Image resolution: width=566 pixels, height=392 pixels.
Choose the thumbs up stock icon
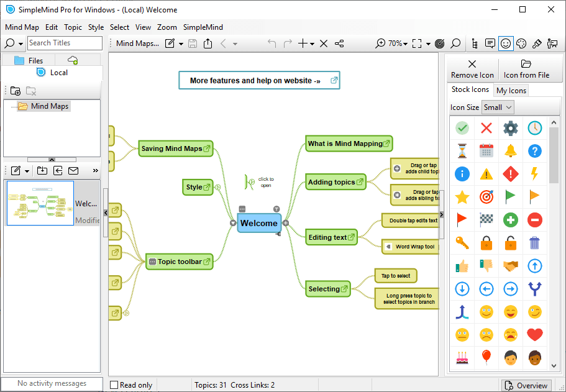tap(462, 266)
